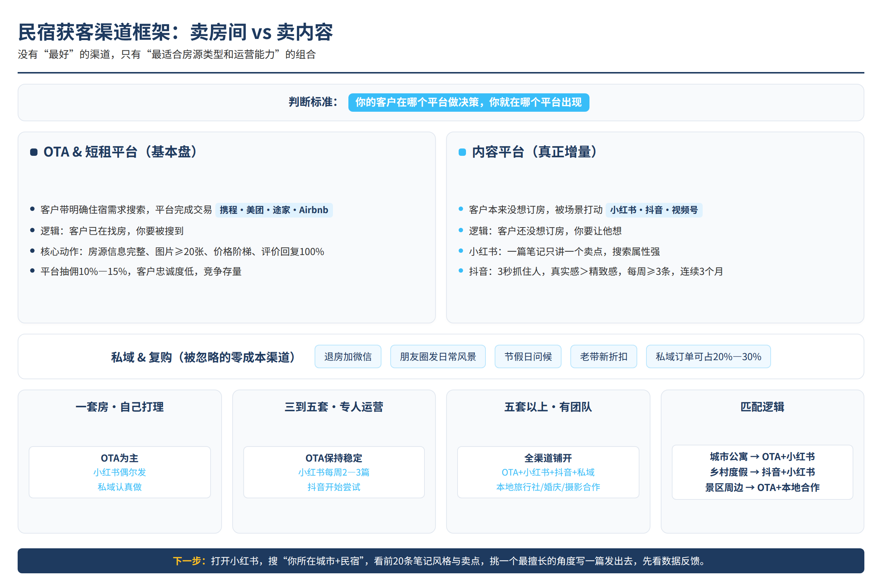Screen dimensions: 882x588
Task: Click the heading OTA & 短租平台（基本盘）
Action: pos(120,152)
